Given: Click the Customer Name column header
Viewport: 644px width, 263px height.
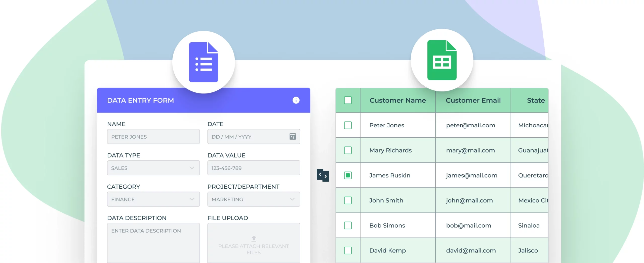Looking at the screenshot, I should (x=398, y=100).
